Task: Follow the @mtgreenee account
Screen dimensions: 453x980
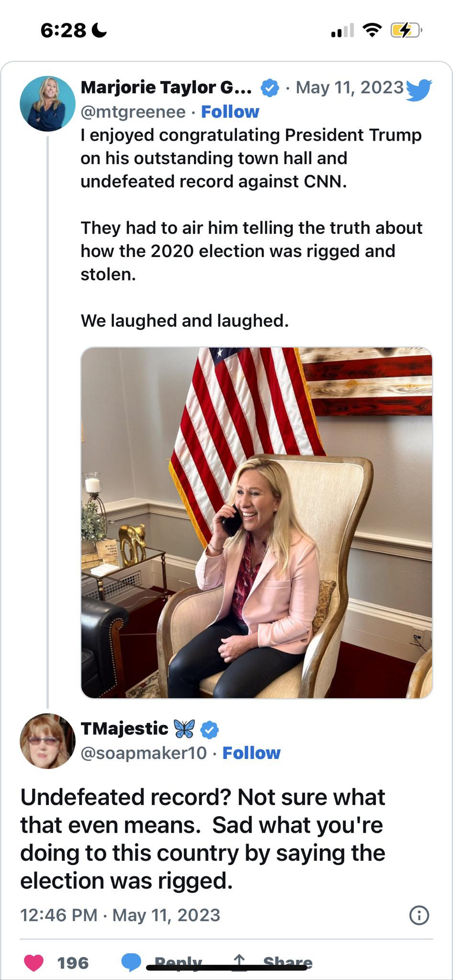Action: pyautogui.click(x=230, y=112)
